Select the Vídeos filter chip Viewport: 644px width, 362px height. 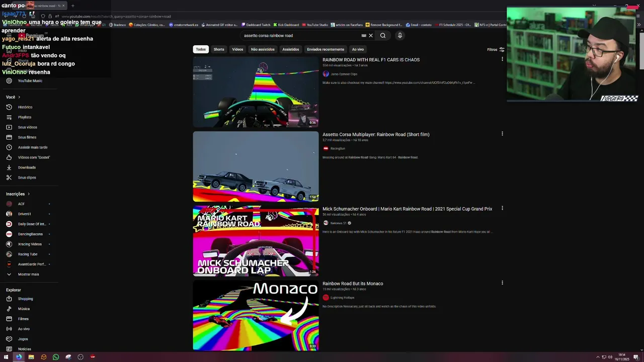pyautogui.click(x=237, y=49)
